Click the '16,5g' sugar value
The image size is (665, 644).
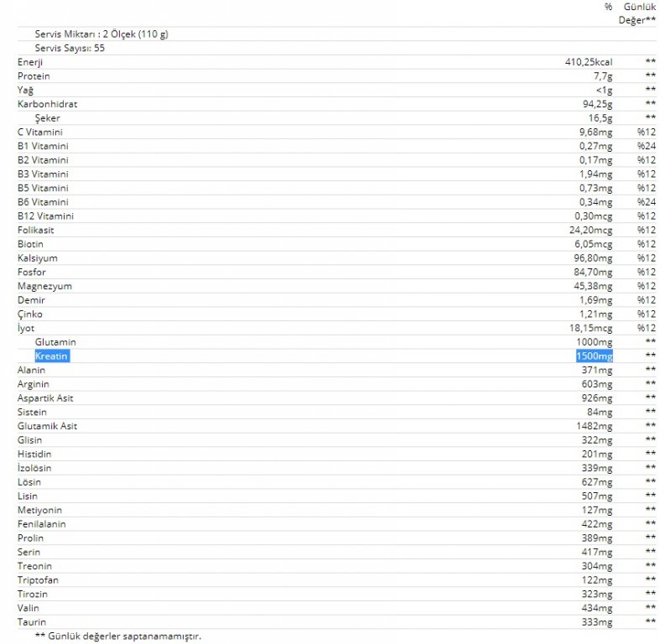point(600,118)
